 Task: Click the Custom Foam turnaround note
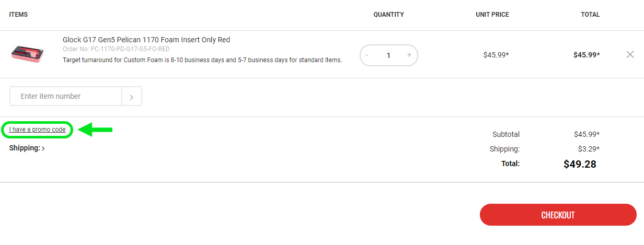tap(202, 60)
